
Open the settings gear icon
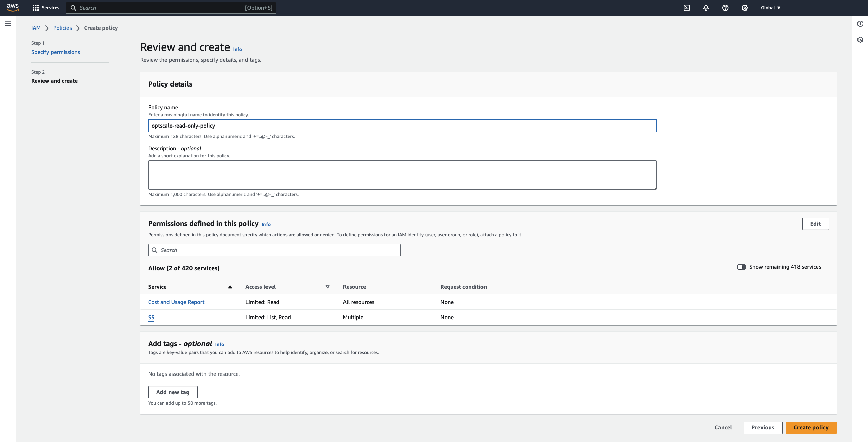745,8
